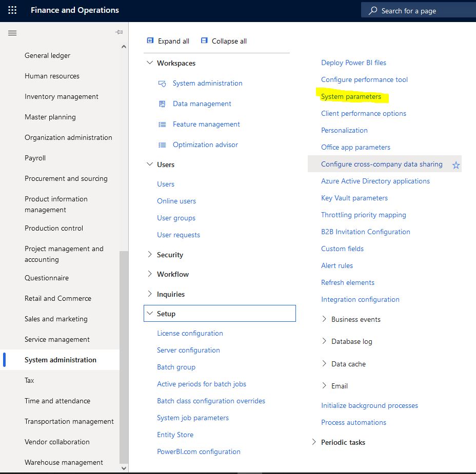The width and height of the screenshot is (476, 474).
Task: Open the Batch group page
Action: coord(176,367)
